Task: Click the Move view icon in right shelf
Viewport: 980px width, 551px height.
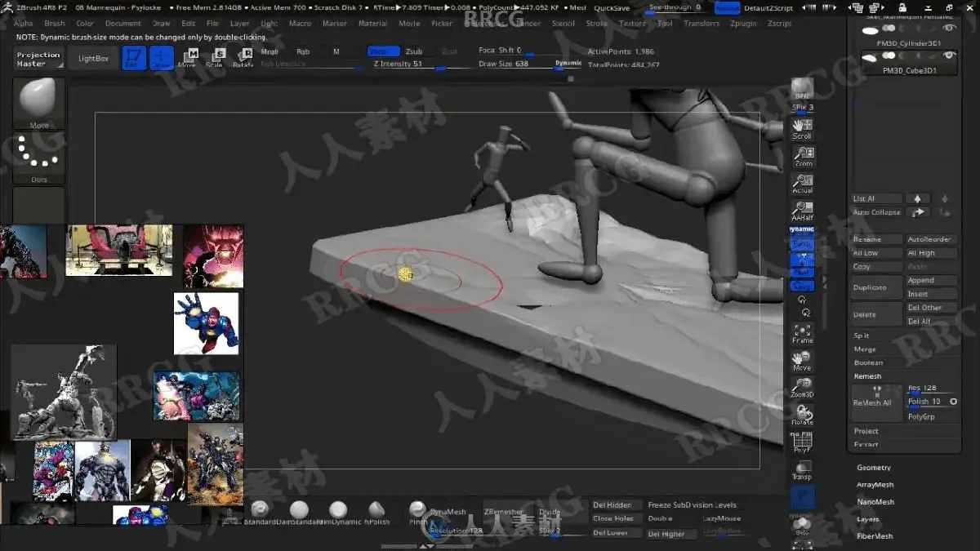Action: coord(802,361)
